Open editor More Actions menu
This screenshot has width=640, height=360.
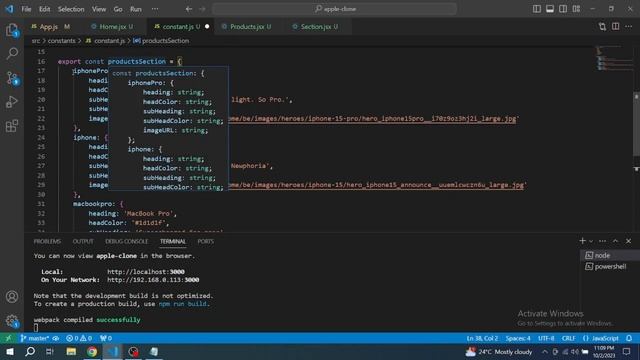[629, 27]
